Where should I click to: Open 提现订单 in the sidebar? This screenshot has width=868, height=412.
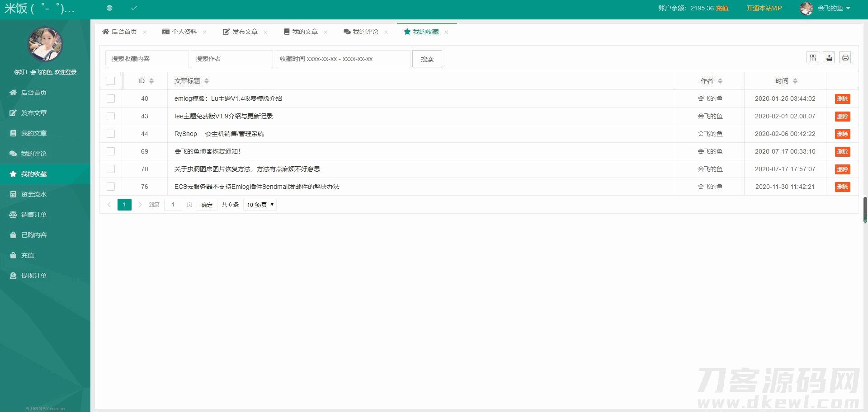pos(33,276)
